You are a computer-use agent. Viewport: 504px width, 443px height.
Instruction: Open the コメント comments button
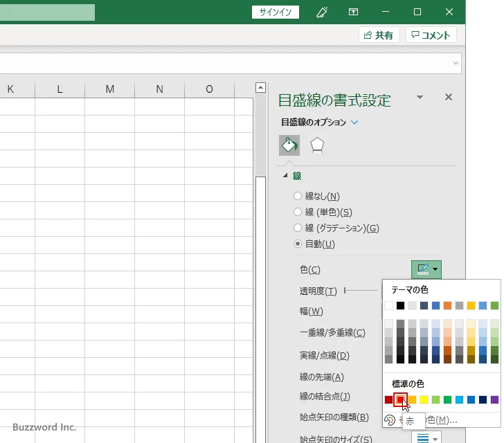[431, 35]
